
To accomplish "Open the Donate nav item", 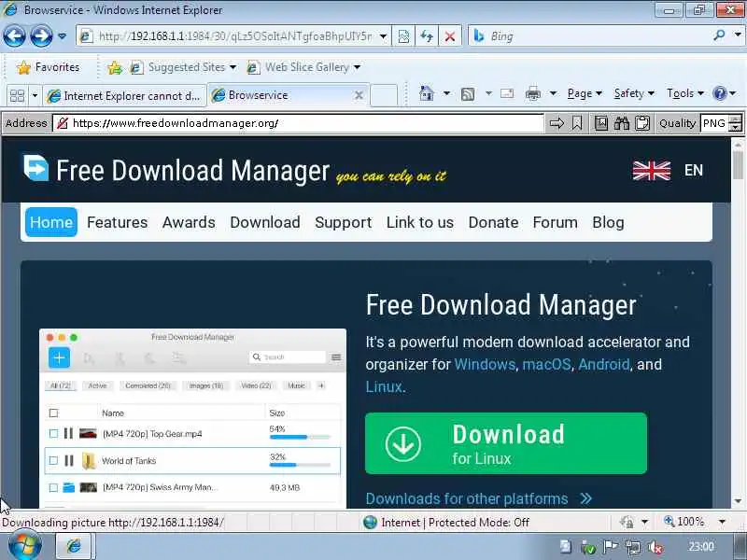I will [493, 222].
